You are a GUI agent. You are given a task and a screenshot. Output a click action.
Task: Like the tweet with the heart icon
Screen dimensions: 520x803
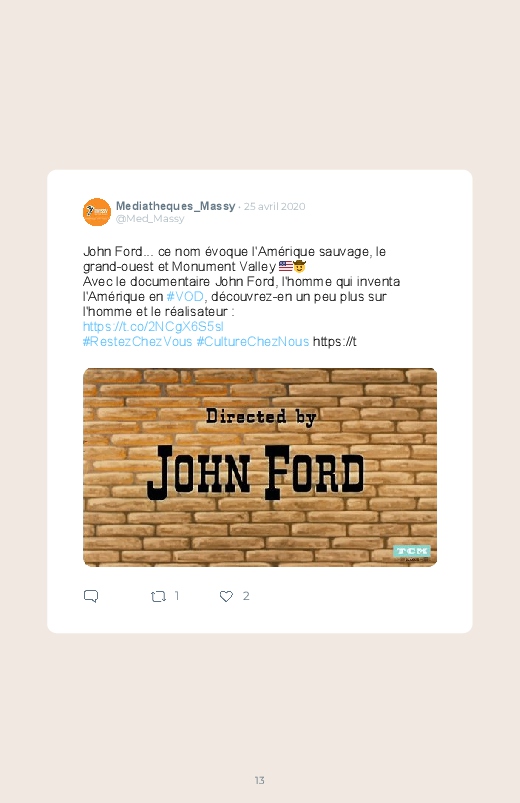pyautogui.click(x=226, y=596)
